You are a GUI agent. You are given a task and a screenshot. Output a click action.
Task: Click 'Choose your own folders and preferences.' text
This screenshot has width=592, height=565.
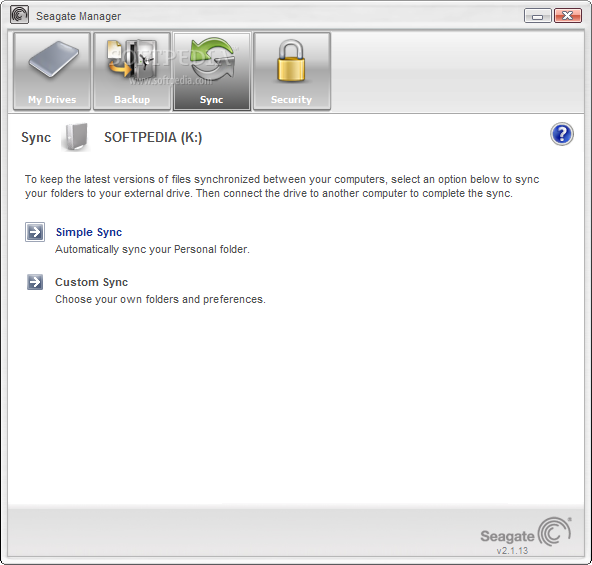(x=160, y=299)
